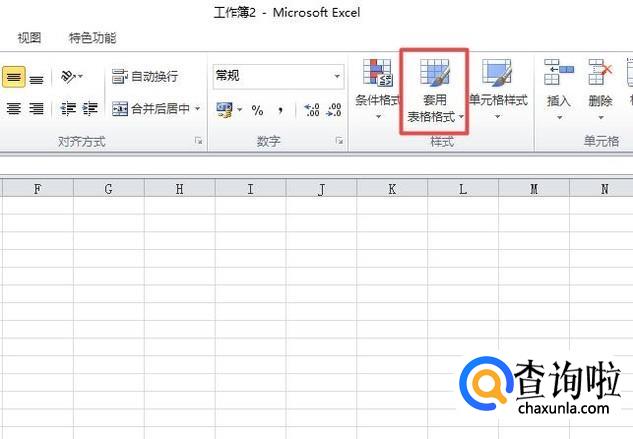The width and height of the screenshot is (633, 439).
Task: Select column L header
Action: pos(463,189)
